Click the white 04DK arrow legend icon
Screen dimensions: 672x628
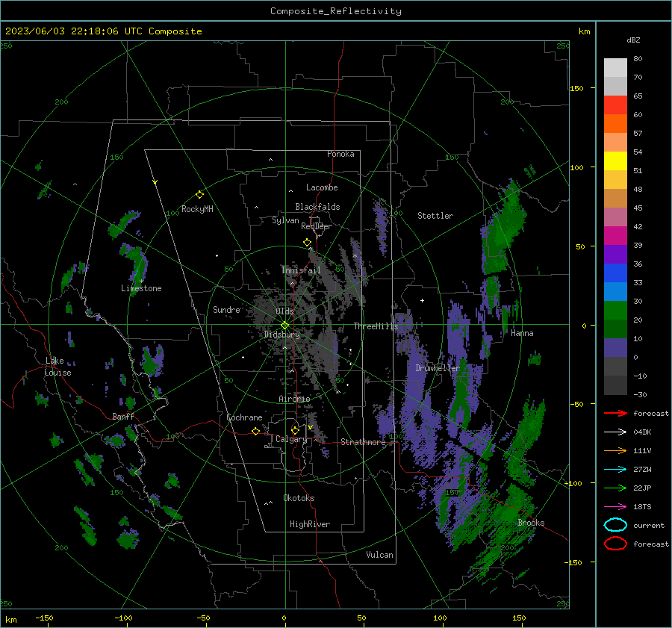click(615, 432)
